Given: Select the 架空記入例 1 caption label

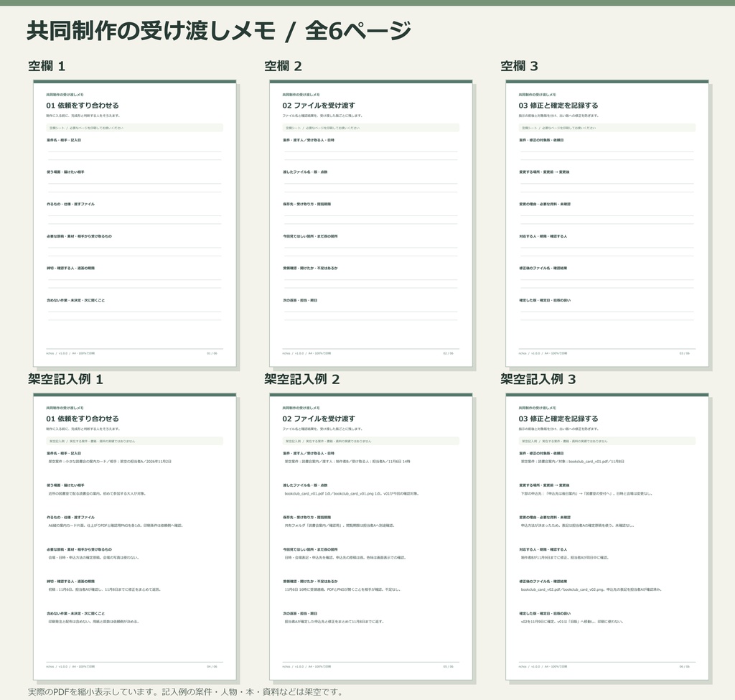Looking at the screenshot, I should 65,379.
